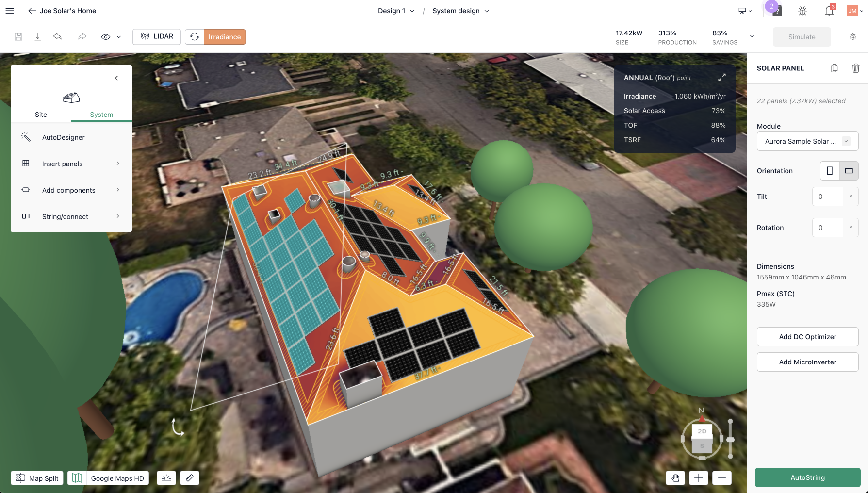868x493 pixels.
Task: Select the ruler measure tool
Action: (x=190, y=478)
